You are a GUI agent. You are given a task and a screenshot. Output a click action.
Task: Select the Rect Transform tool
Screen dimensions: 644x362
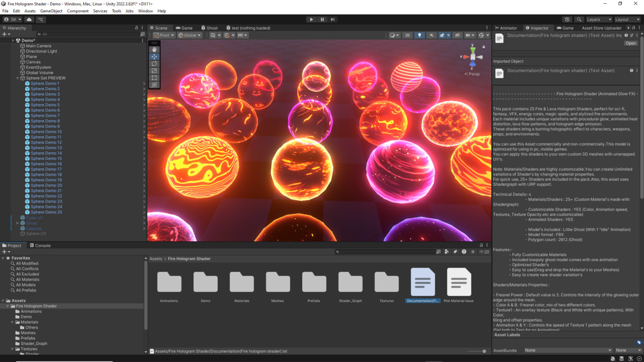155,78
